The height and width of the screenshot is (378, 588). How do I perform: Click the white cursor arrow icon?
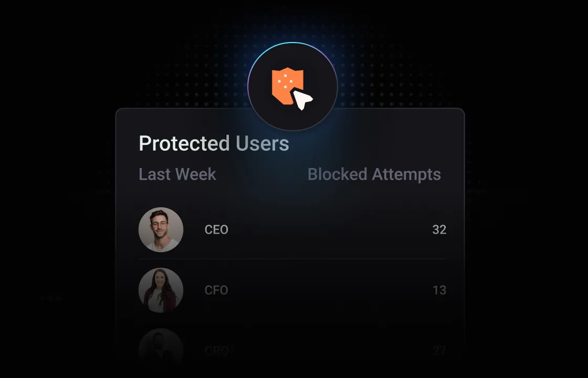(x=302, y=100)
